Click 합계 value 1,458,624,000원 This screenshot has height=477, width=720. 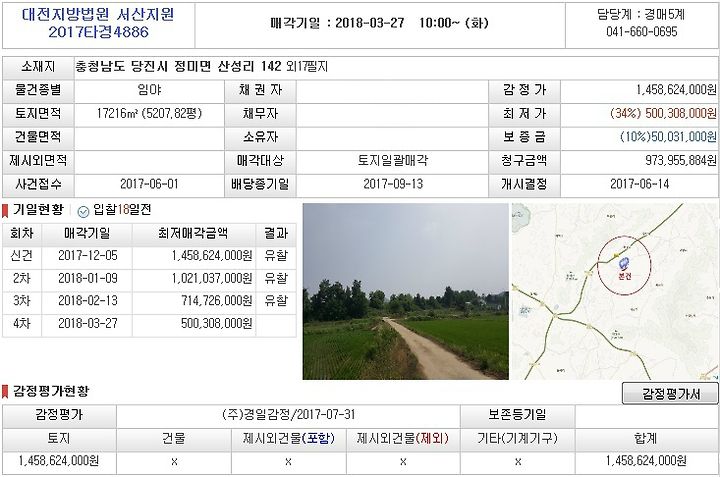point(646,460)
